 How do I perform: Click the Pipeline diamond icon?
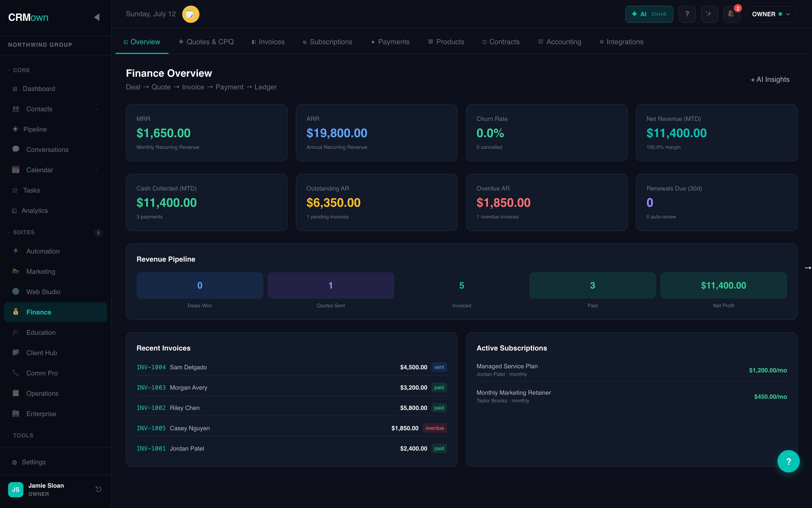[15, 129]
